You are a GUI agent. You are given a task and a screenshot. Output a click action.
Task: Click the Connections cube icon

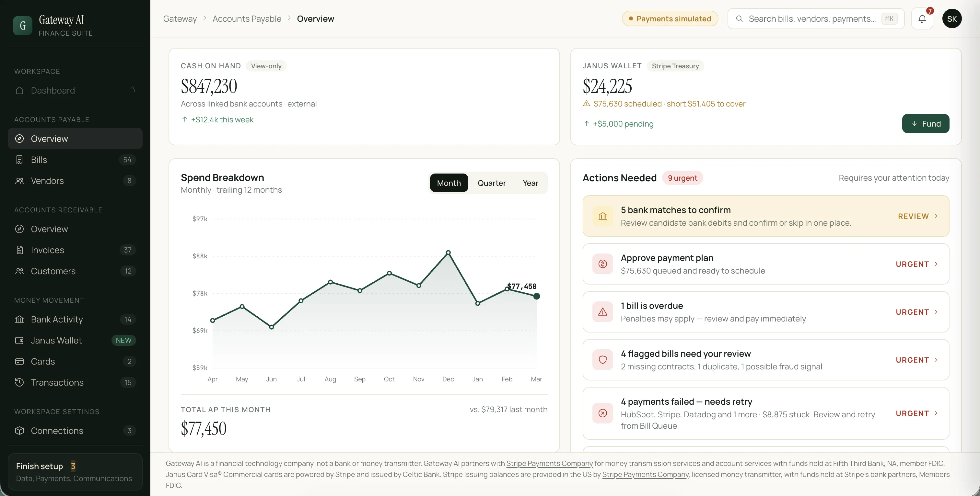19,431
